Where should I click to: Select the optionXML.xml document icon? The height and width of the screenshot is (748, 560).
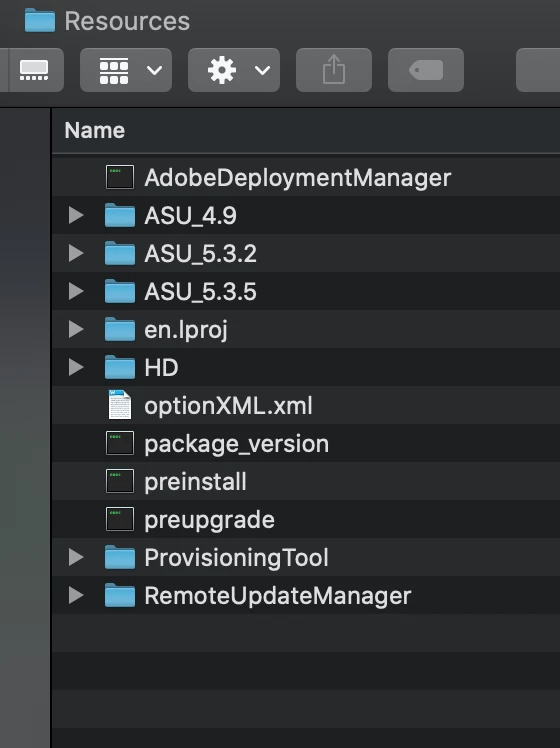[120, 405]
